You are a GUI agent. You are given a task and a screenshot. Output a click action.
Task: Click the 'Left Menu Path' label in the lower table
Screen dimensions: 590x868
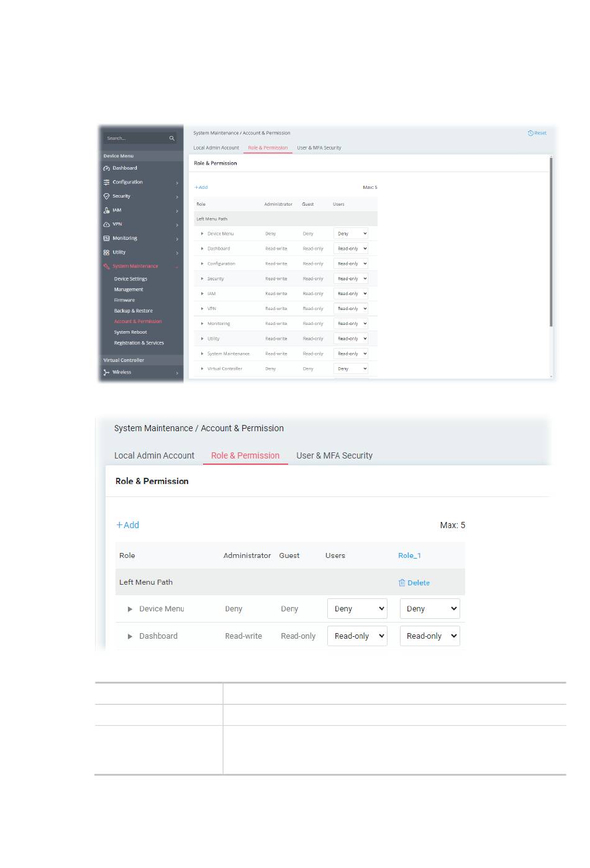[146, 582]
